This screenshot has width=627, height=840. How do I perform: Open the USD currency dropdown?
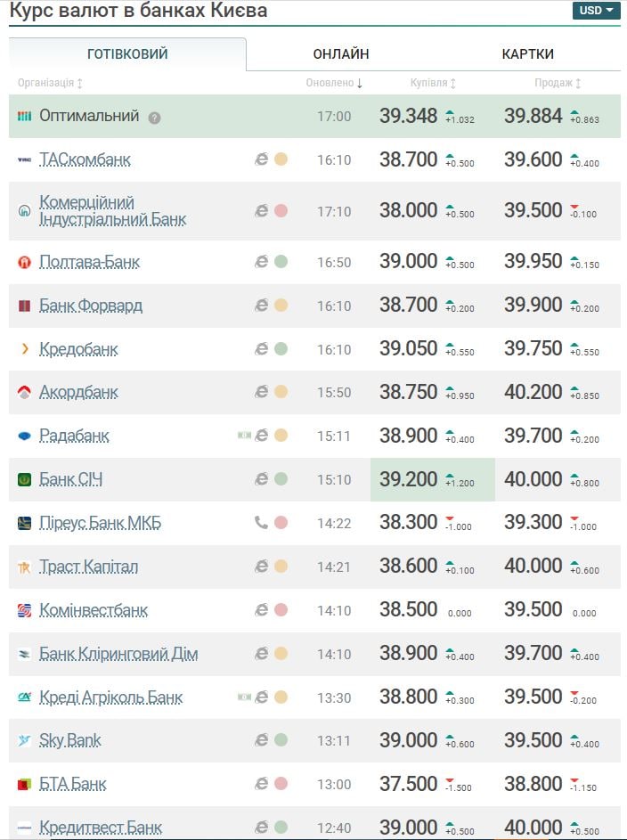click(x=596, y=11)
